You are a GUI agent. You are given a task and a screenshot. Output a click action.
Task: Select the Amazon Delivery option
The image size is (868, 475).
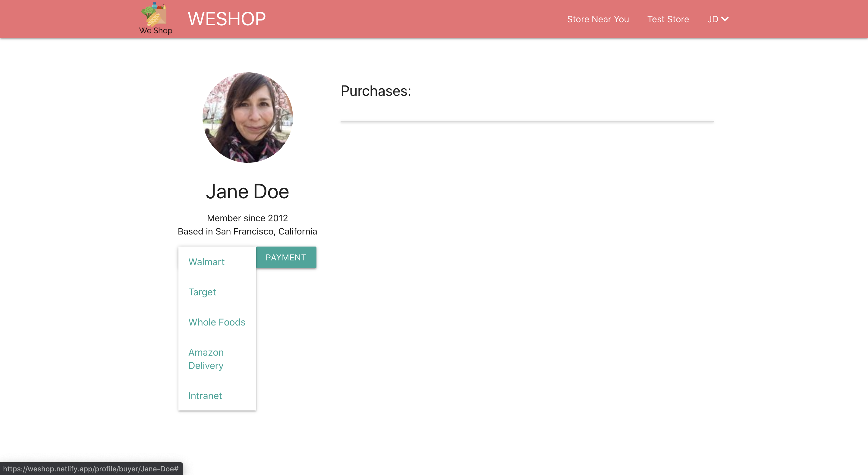click(206, 359)
